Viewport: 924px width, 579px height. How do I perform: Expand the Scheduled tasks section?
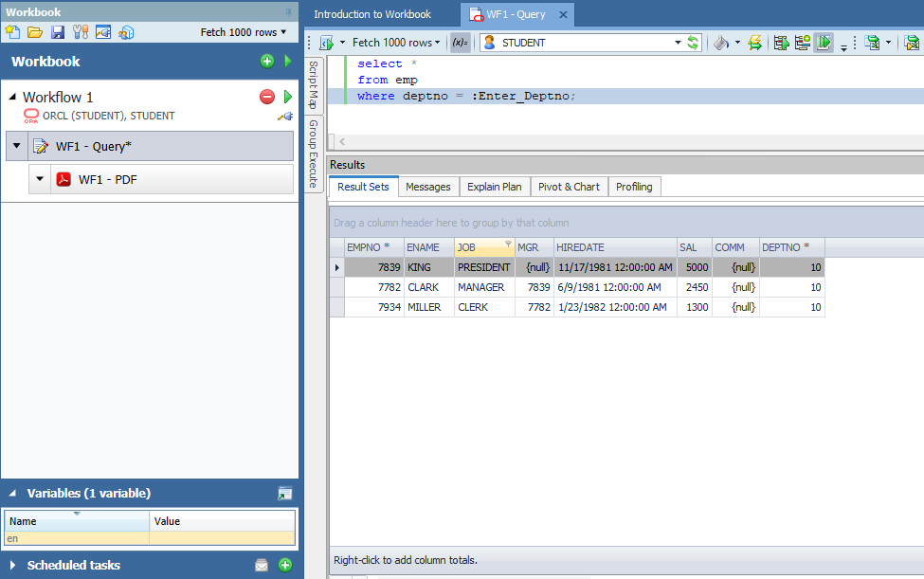pos(12,565)
